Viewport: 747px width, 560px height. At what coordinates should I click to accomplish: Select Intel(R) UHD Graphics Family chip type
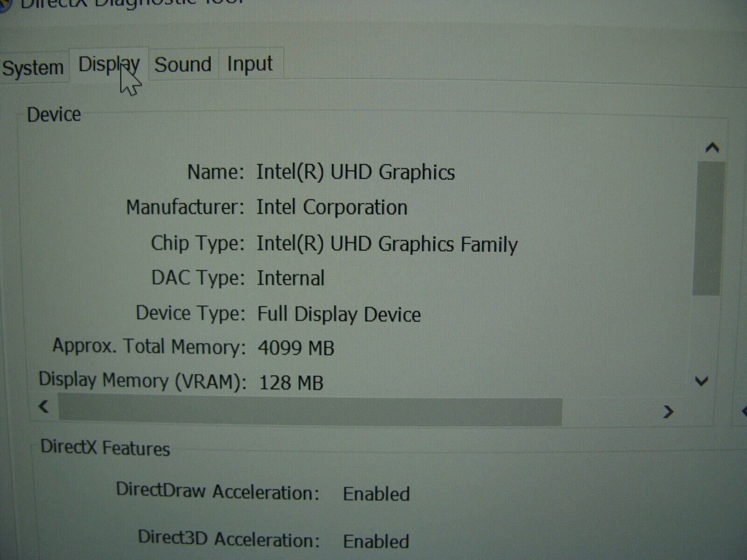[387, 244]
